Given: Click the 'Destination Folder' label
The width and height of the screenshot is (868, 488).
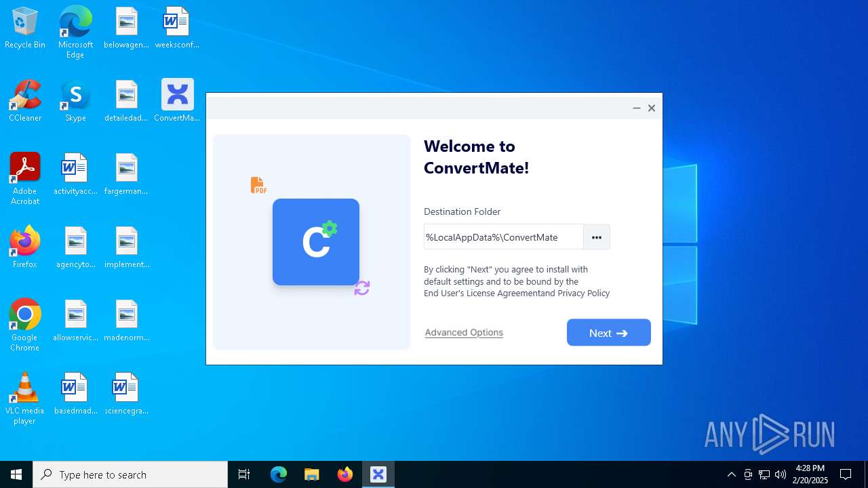Looking at the screenshot, I should 462,211.
